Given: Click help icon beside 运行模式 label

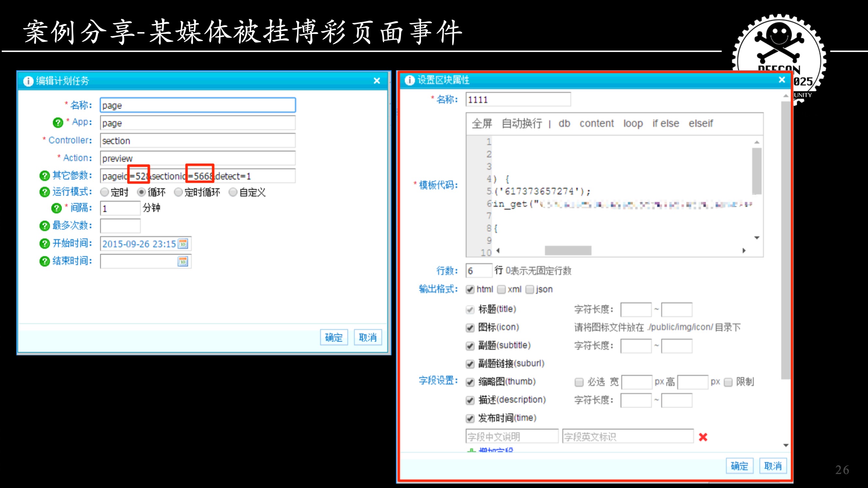Looking at the screenshot, I should 45,192.
